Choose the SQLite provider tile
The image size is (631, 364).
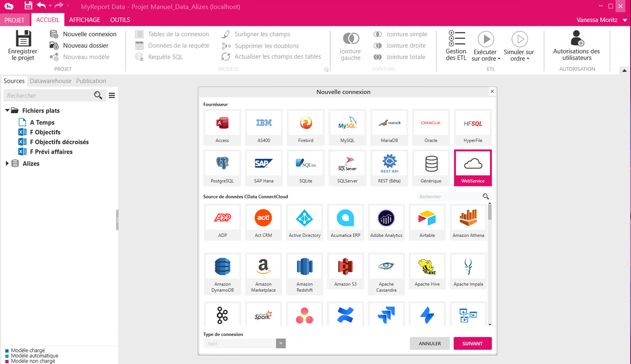pos(305,168)
